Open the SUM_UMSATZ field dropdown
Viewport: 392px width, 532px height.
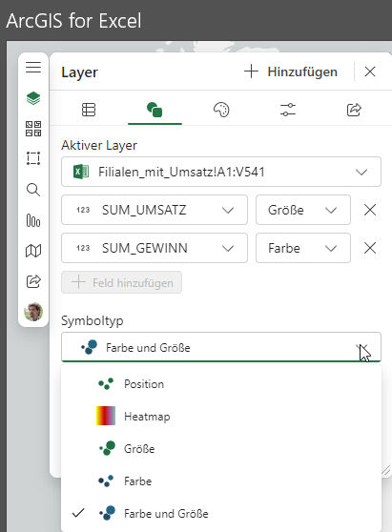(155, 210)
